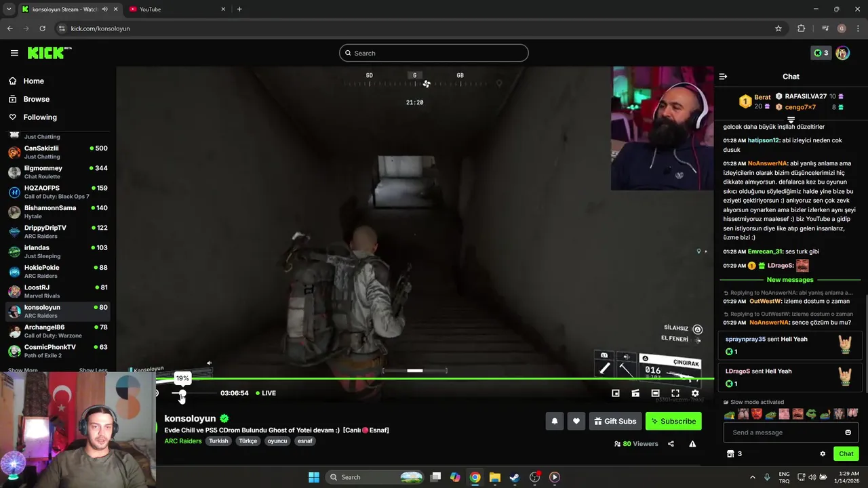This screenshot has width=868, height=488.
Task: Insert the first green frog emote
Action: point(730,414)
